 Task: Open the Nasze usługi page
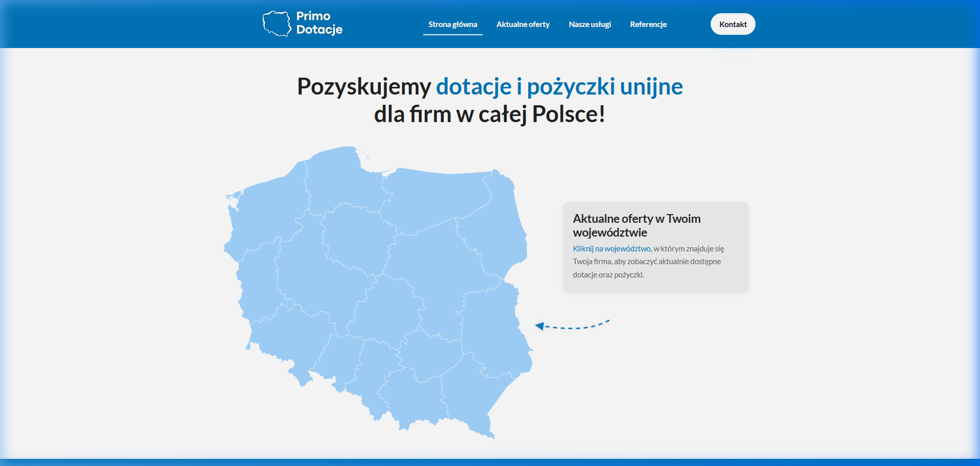(590, 24)
